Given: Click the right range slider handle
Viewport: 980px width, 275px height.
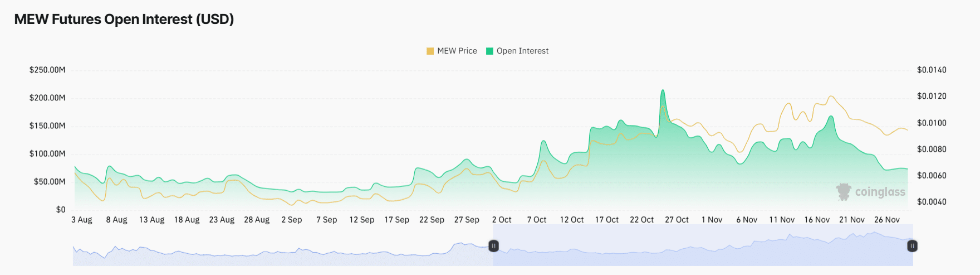Looking at the screenshot, I should point(912,246).
